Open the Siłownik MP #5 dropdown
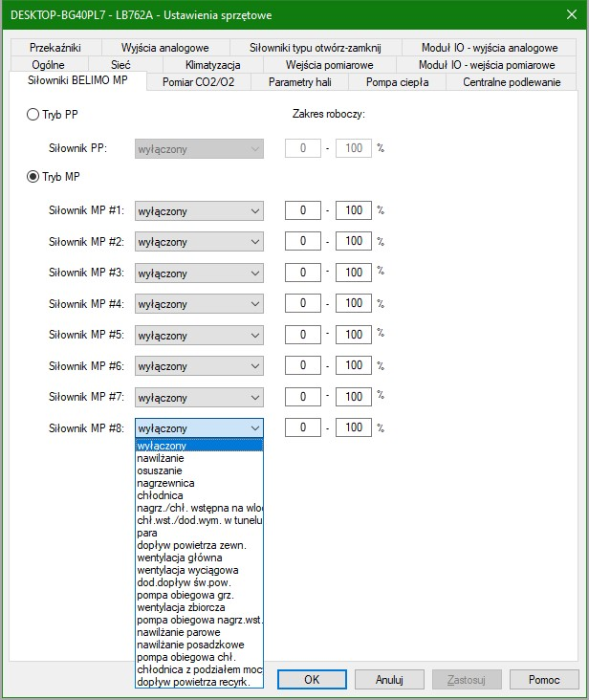Screen dimensions: 589x700 (199, 336)
